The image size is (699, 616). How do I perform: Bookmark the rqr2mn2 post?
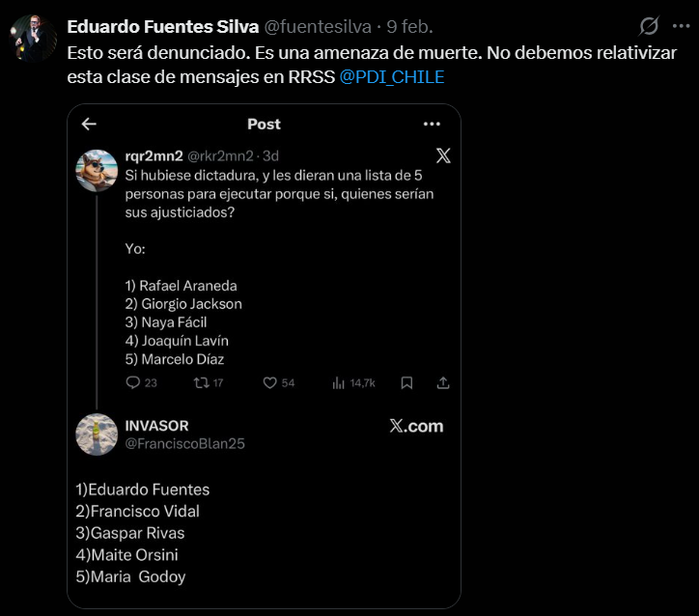click(x=406, y=383)
